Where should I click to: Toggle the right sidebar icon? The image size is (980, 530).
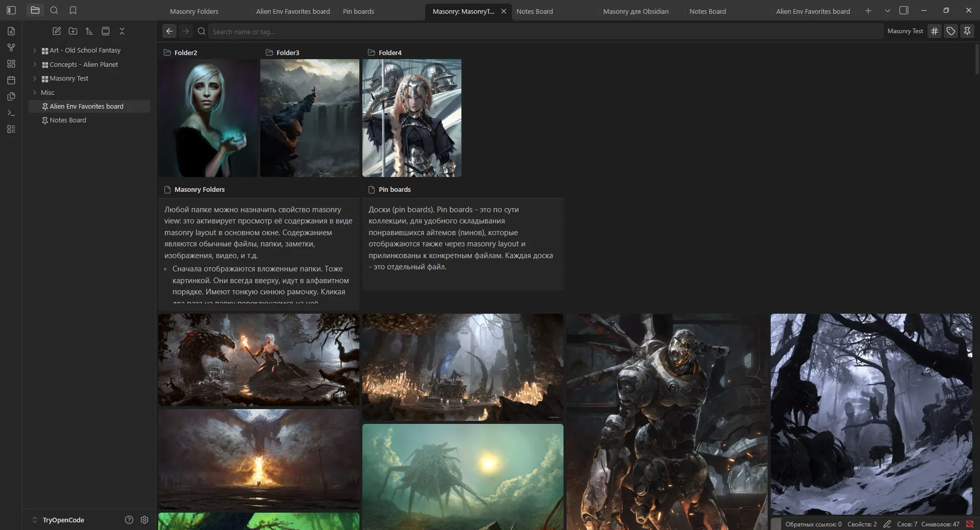[904, 10]
